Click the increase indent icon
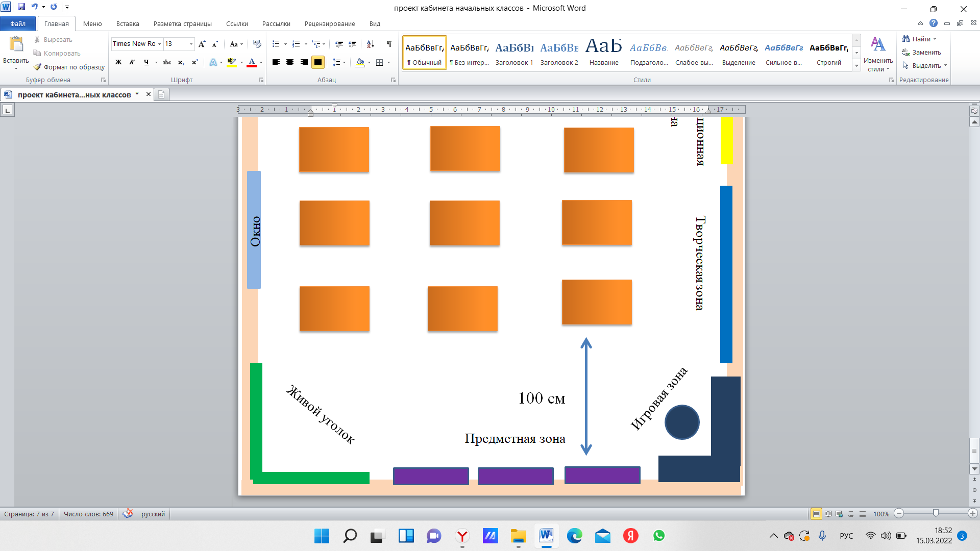 click(x=352, y=44)
